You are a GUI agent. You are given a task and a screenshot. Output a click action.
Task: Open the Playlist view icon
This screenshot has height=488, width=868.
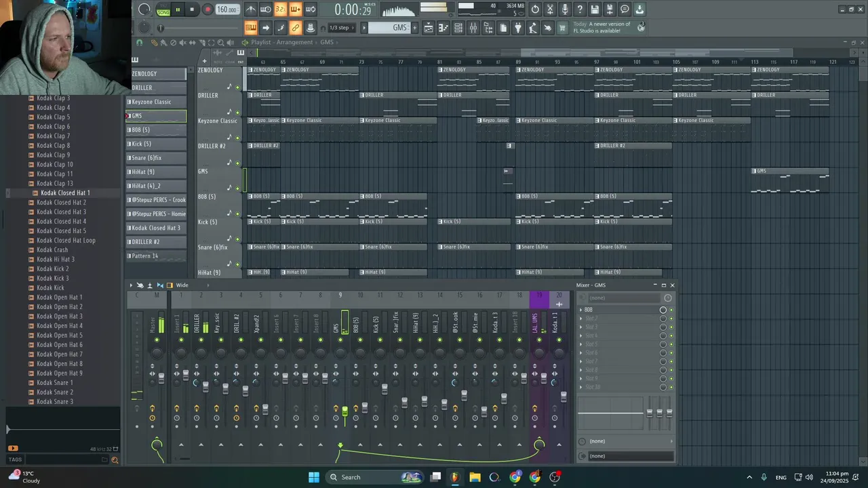[x=429, y=28]
